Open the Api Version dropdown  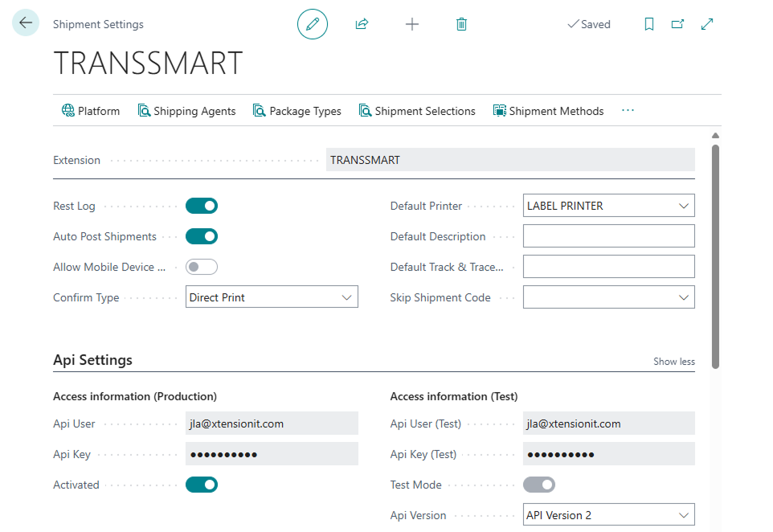[608, 515]
